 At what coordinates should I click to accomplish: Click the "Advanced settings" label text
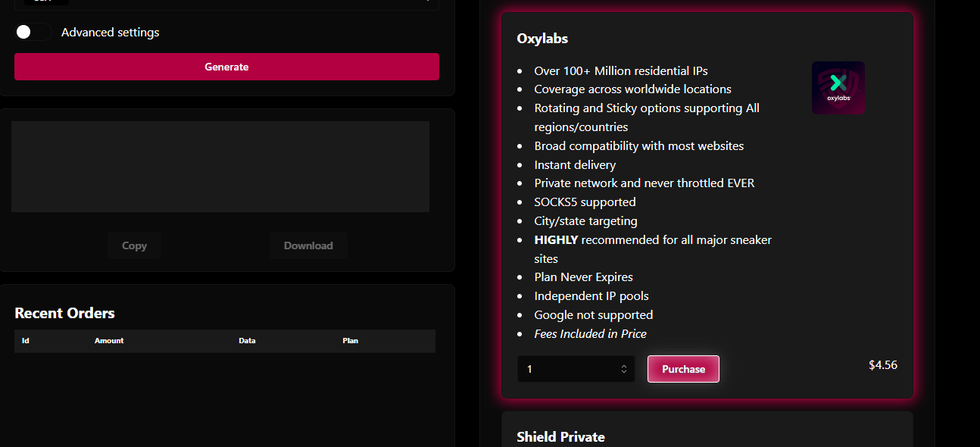111,32
